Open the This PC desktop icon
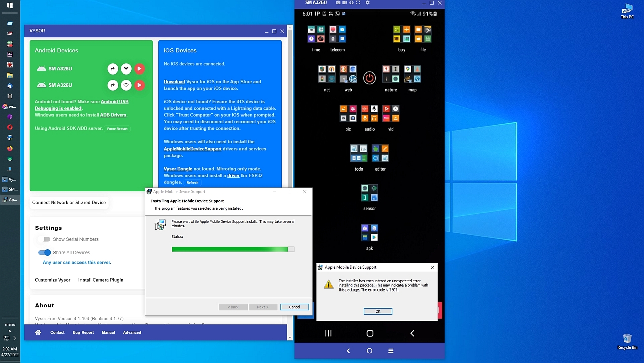 [627, 11]
